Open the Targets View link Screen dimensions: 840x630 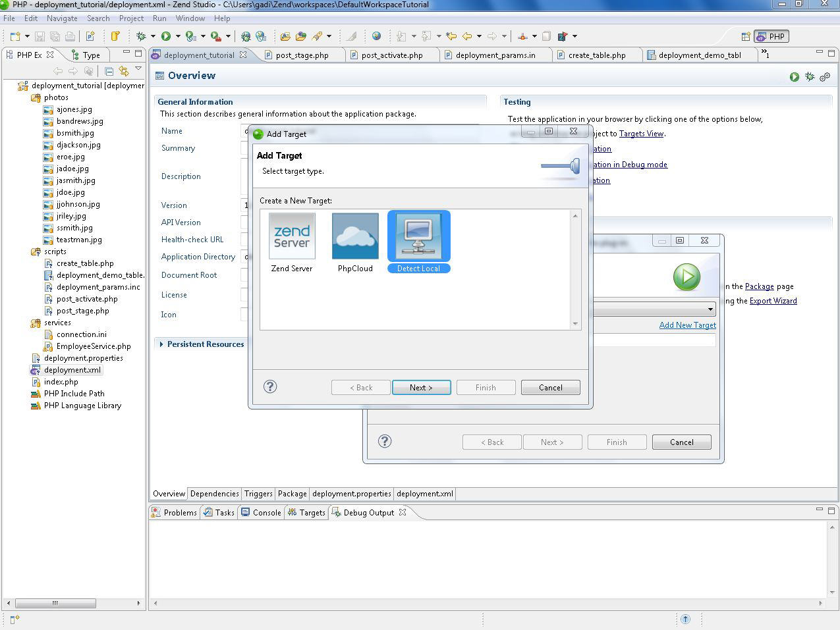[x=641, y=134]
